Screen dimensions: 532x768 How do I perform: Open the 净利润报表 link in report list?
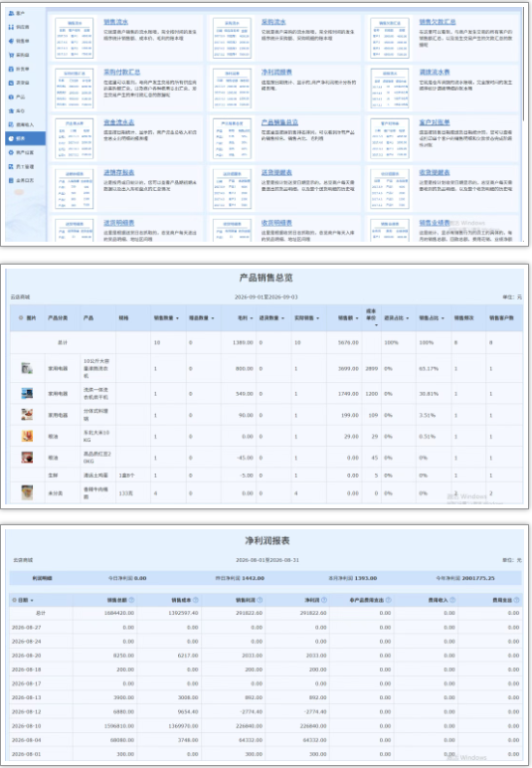coord(276,72)
